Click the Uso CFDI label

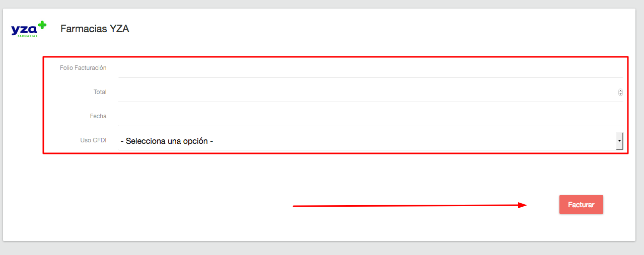(x=93, y=140)
